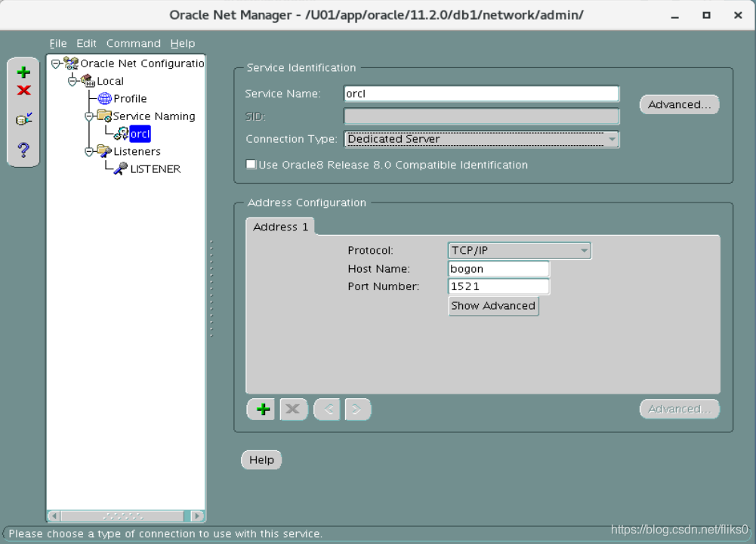This screenshot has height=544, width=756.
Task: Click the tree scrollbar left arrow
Action: [x=54, y=516]
